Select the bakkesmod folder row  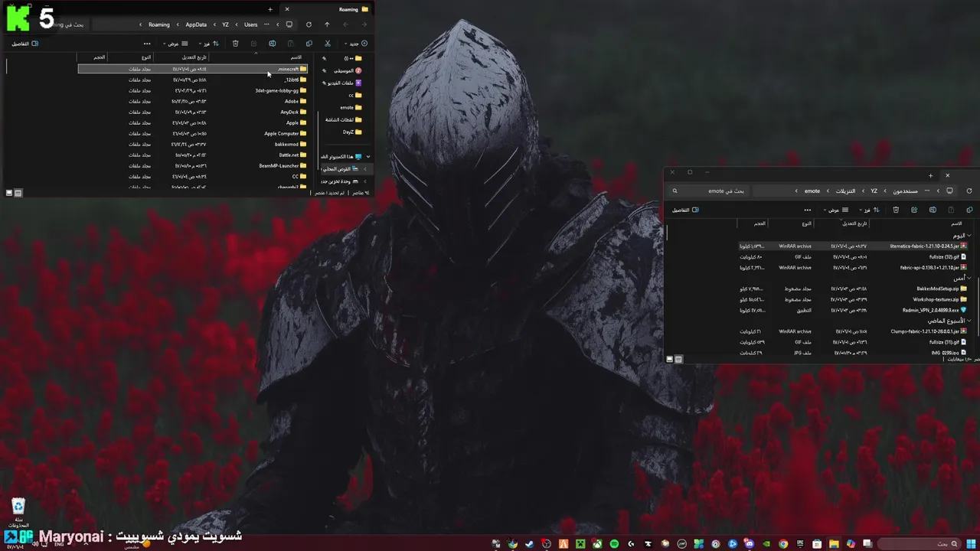pos(192,144)
